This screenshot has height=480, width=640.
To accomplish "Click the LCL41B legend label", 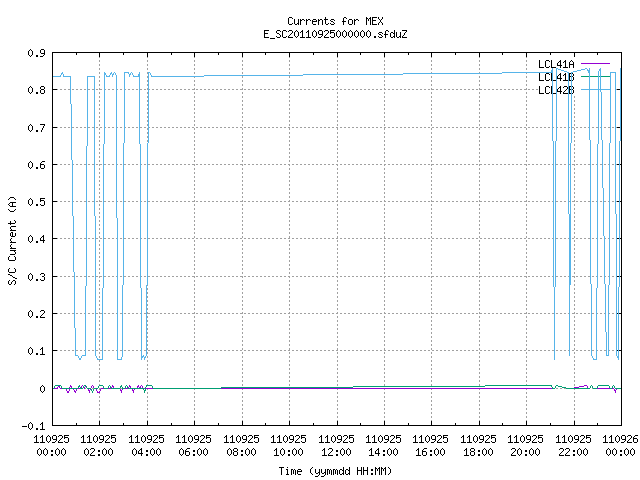I will (556, 77).
